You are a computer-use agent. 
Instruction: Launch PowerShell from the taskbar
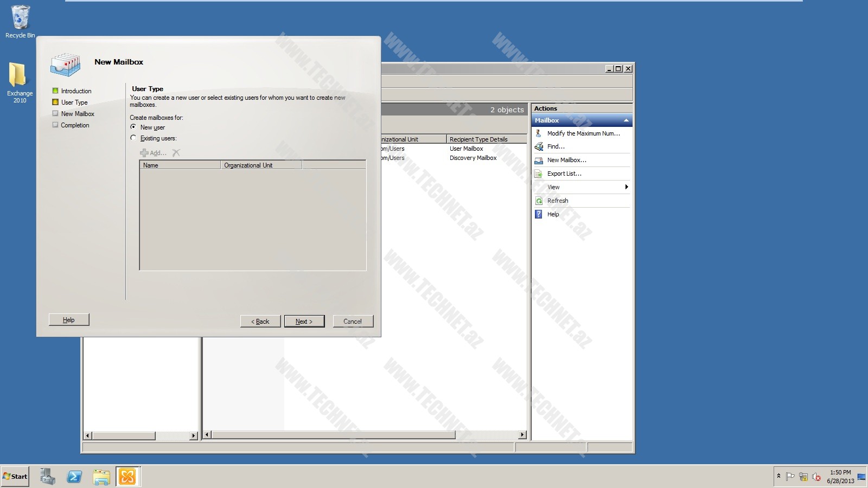point(74,477)
